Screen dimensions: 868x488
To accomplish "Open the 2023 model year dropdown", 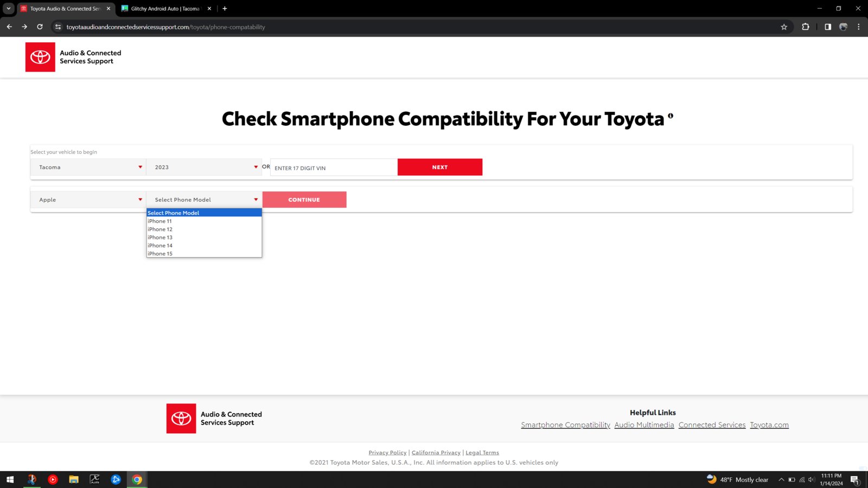I will click(204, 167).
